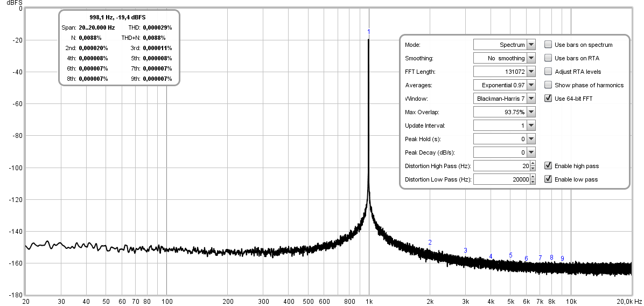Screen dimensions: 644x306
Task: Click the dBFS axis label
Action: point(13,3)
